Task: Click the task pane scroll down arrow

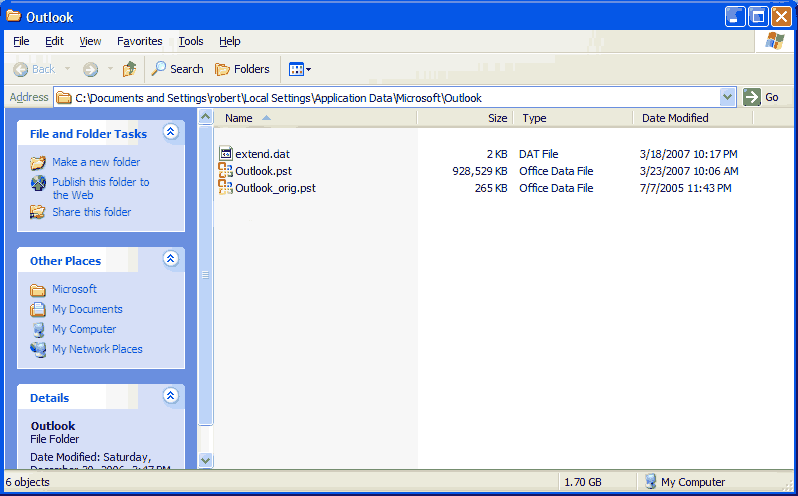Action: [206, 460]
